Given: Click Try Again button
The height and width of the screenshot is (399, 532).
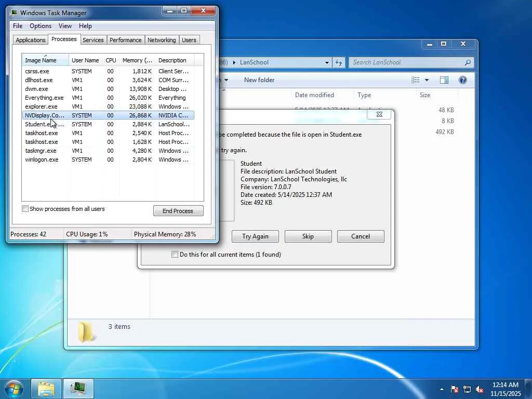Looking at the screenshot, I should [255, 236].
